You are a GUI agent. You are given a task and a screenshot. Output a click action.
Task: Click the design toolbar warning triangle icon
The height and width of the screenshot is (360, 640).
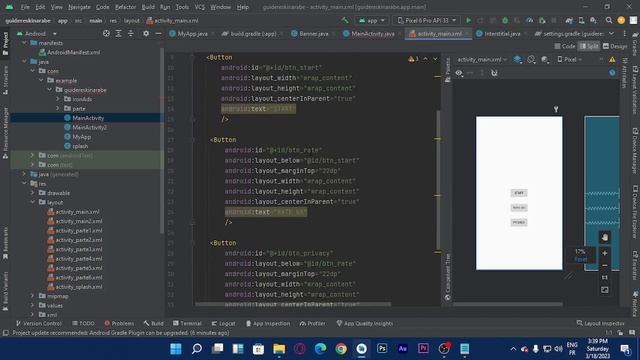(x=612, y=60)
